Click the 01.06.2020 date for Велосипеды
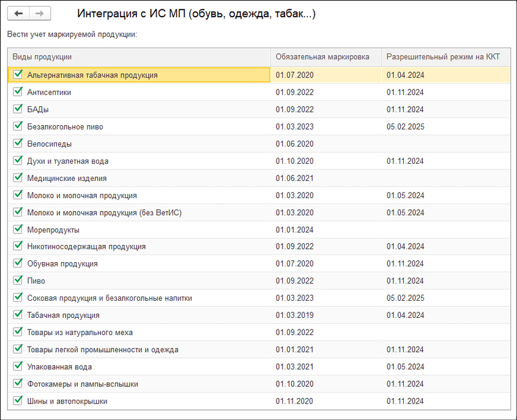 (295, 144)
